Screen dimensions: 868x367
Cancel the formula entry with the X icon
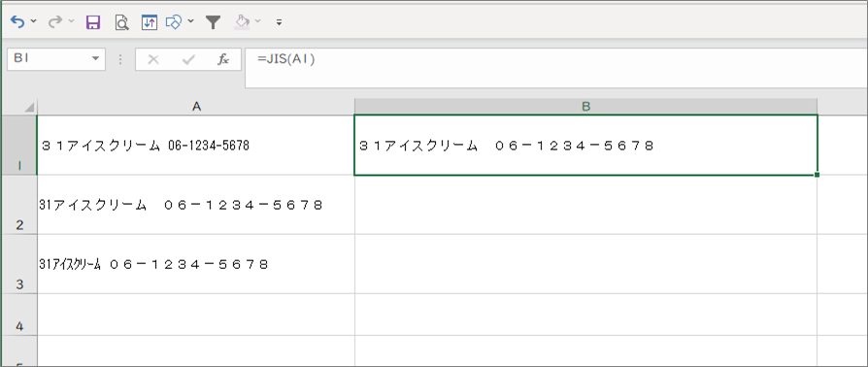tap(153, 60)
